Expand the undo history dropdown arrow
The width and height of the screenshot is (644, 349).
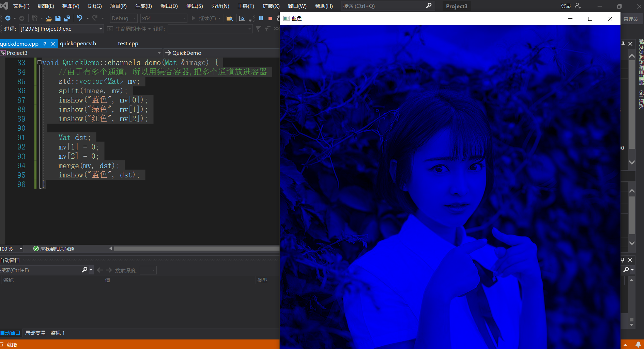click(88, 18)
